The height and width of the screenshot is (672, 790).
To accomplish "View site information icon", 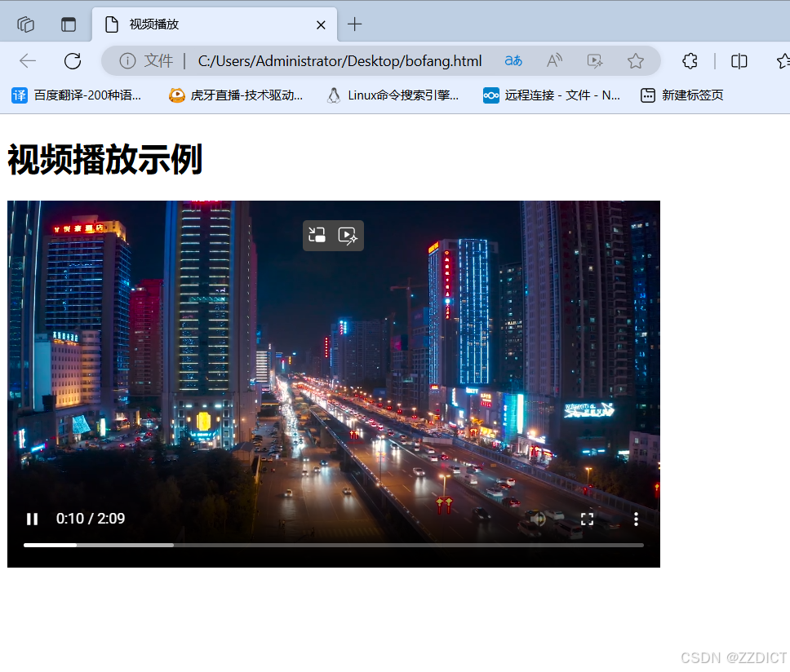I will [x=127, y=61].
